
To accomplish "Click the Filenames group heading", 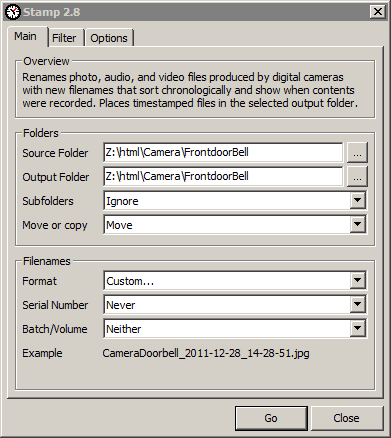I will [47, 261].
